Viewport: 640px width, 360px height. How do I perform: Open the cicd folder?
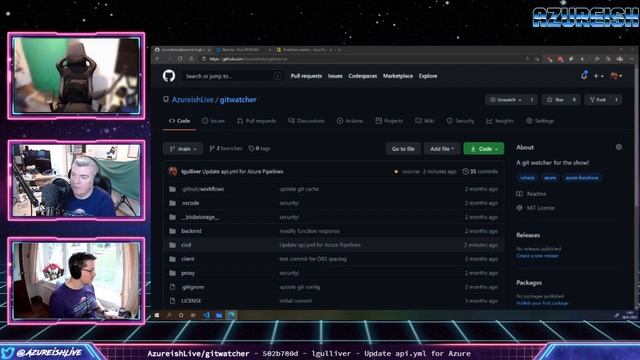186,245
